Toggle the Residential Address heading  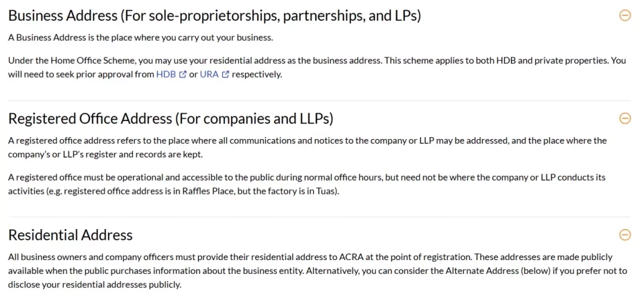point(70,235)
